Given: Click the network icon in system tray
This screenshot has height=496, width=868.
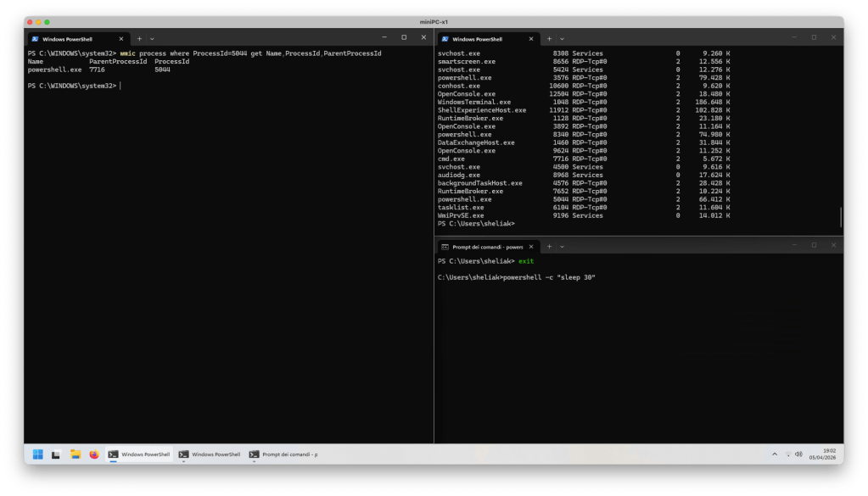Looking at the screenshot, I should tap(788, 454).
